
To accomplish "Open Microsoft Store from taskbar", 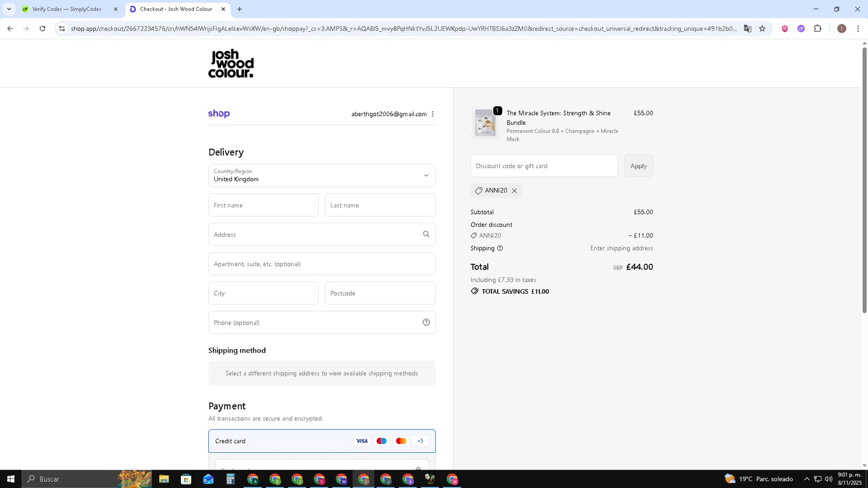I will click(x=186, y=479).
